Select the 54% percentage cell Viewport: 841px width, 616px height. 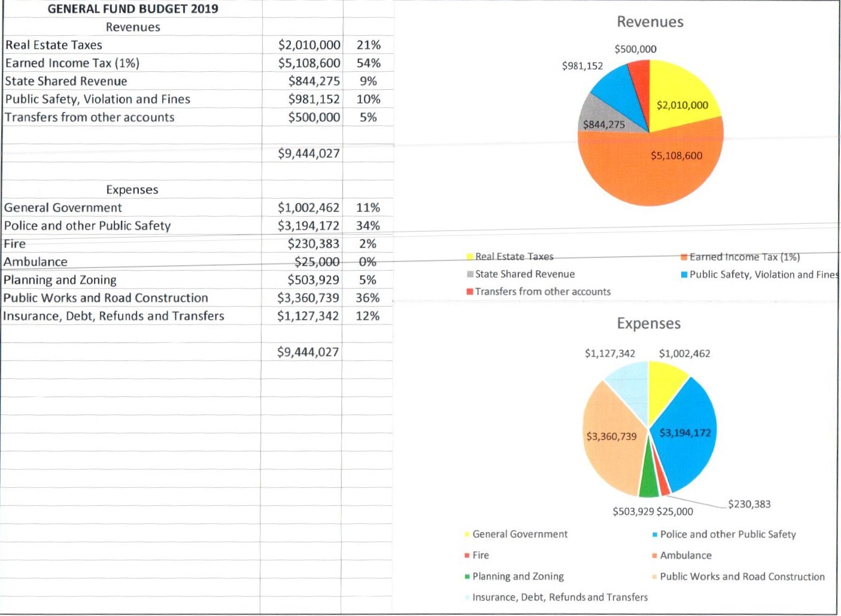(x=368, y=63)
